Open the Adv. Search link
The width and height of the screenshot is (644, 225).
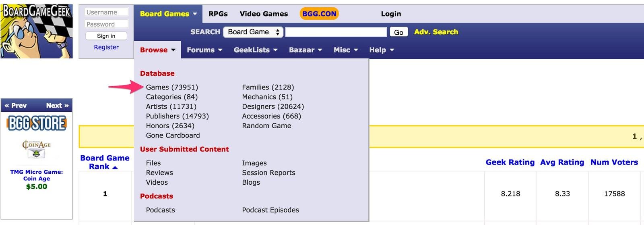[436, 32]
